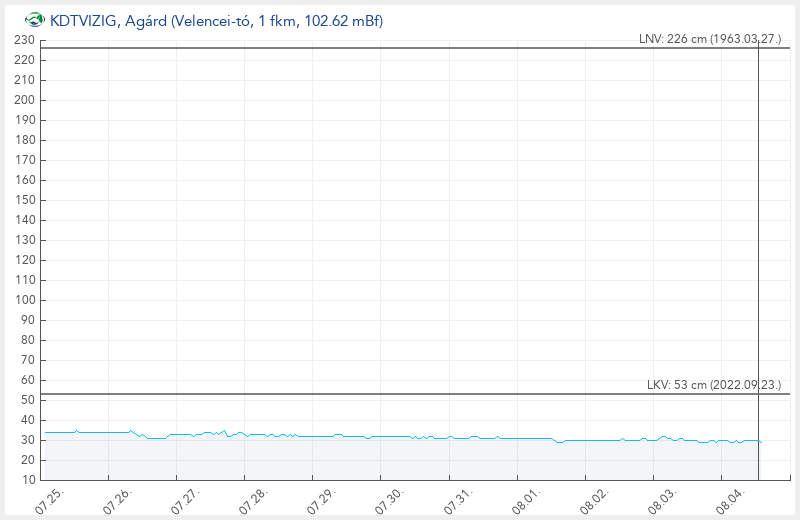Click the LKV: 53 cm label
Image resolution: width=800 pixels, height=520 pixels.
coord(714,385)
